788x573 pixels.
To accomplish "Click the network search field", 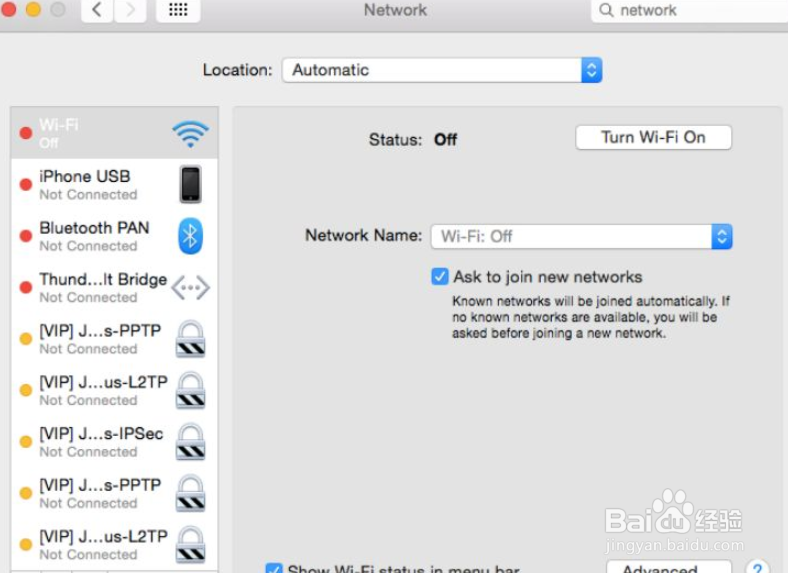I will pyautogui.click(x=690, y=10).
